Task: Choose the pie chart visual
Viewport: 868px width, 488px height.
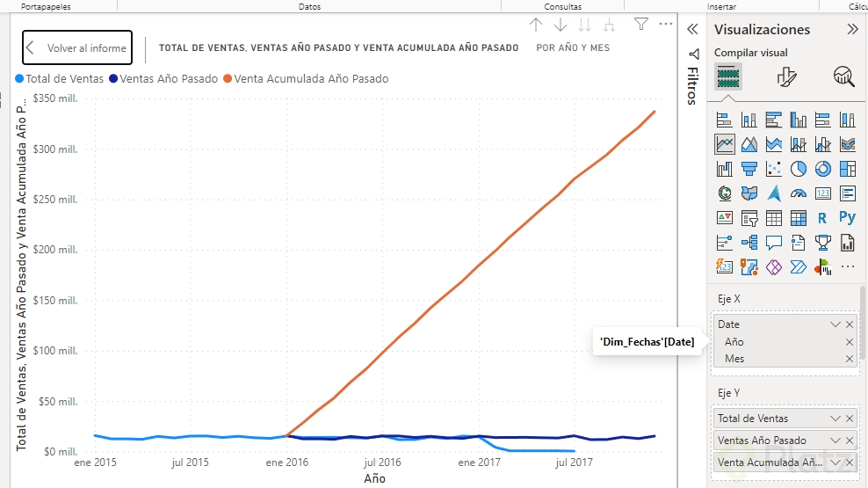Action: [x=799, y=168]
